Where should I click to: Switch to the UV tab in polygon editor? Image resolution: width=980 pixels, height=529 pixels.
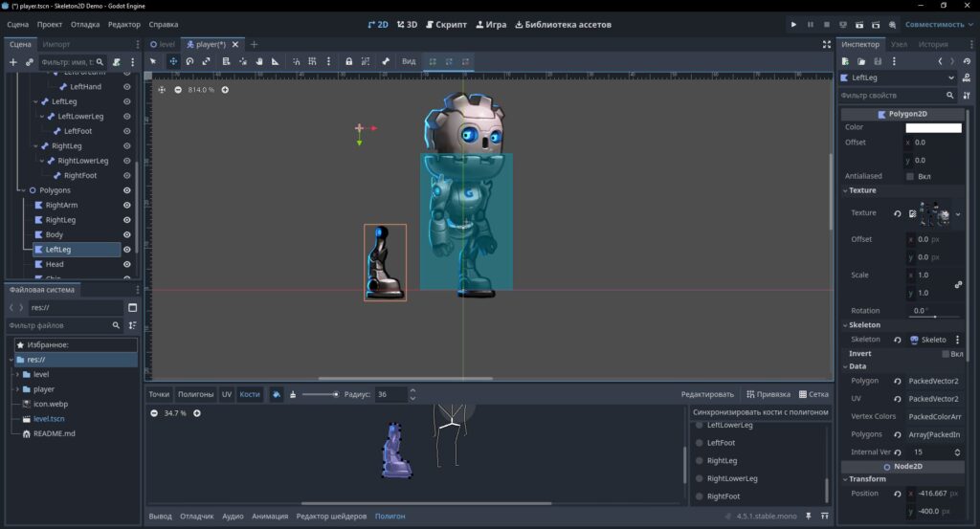point(227,394)
